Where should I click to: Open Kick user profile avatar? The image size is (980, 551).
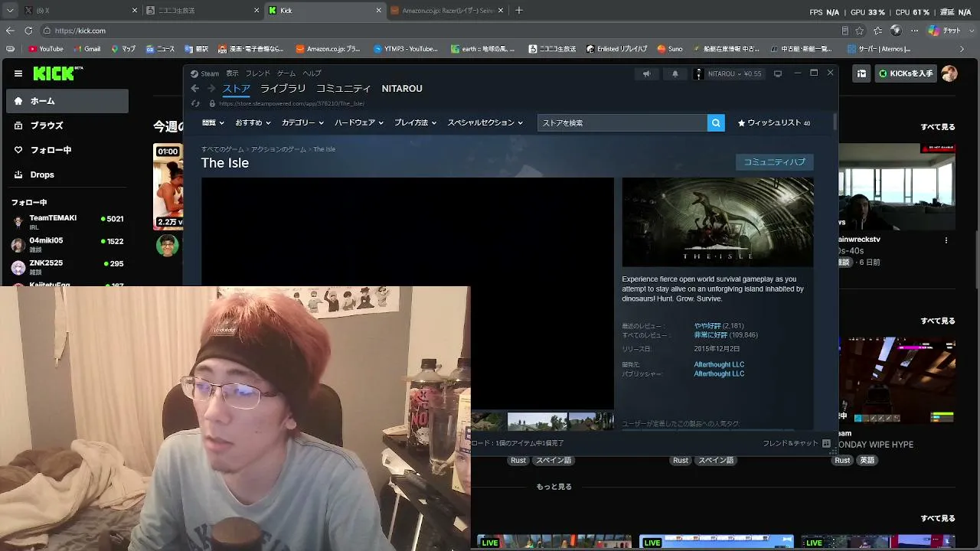pos(949,73)
